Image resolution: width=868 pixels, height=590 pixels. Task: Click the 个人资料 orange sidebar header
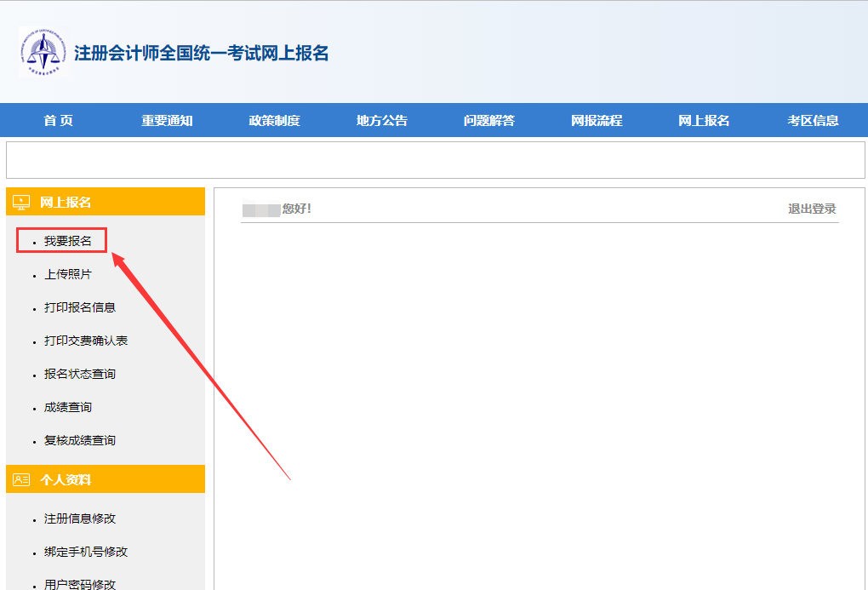106,479
